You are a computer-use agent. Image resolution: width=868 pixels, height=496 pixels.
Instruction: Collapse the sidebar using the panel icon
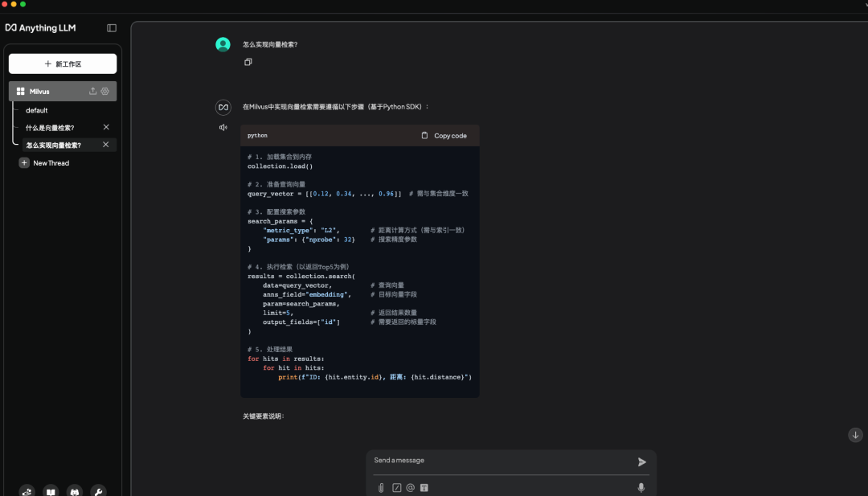pos(112,28)
